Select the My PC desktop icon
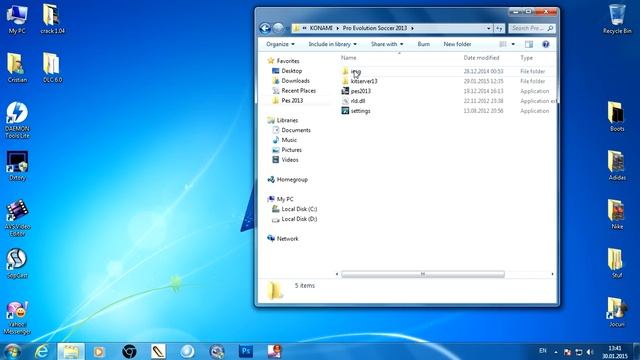Viewport: 640px width, 360px height. pos(17,19)
